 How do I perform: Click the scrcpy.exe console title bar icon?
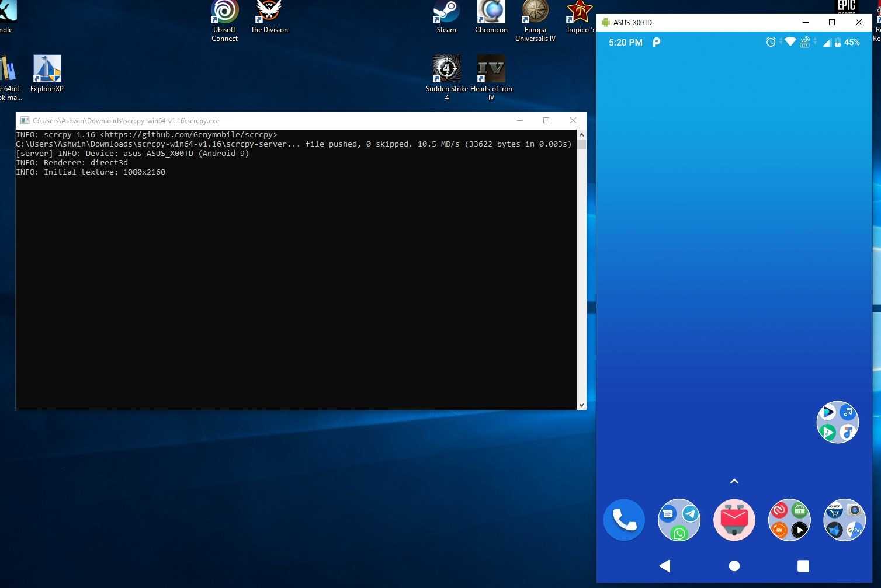(x=25, y=120)
